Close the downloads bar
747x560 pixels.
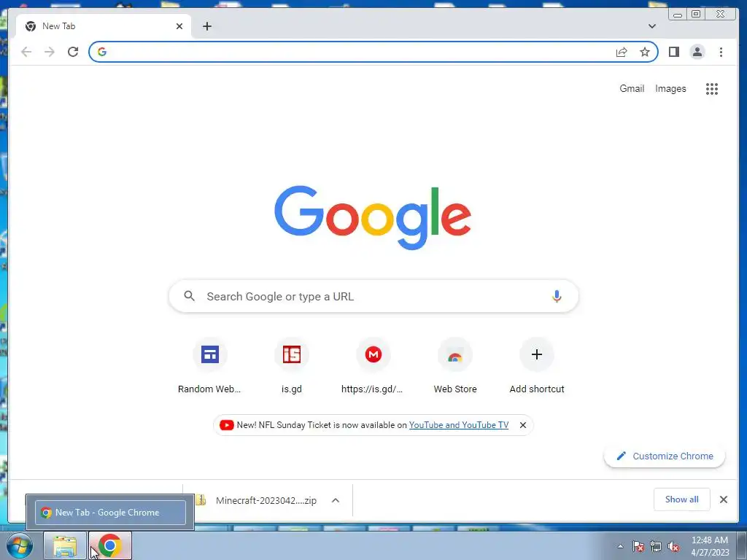click(723, 499)
